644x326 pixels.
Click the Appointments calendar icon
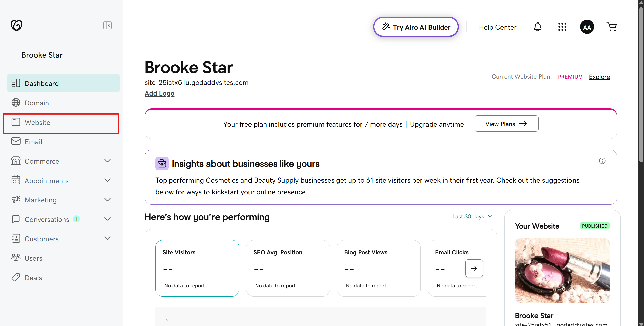point(16,180)
